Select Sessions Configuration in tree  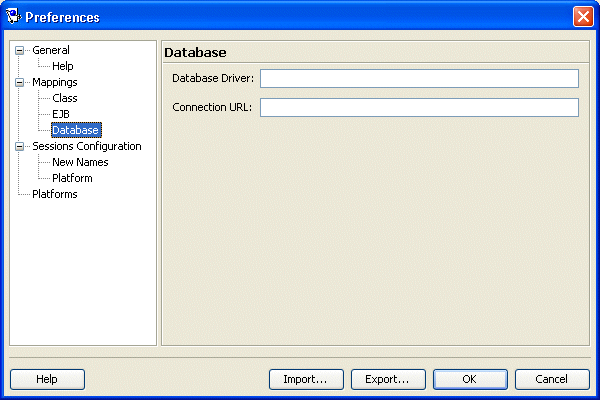(x=87, y=146)
